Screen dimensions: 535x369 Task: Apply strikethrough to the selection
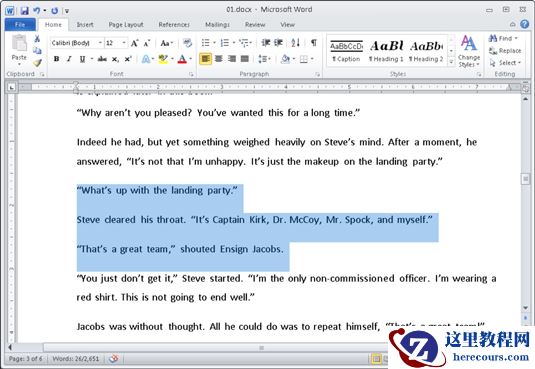[x=102, y=59]
